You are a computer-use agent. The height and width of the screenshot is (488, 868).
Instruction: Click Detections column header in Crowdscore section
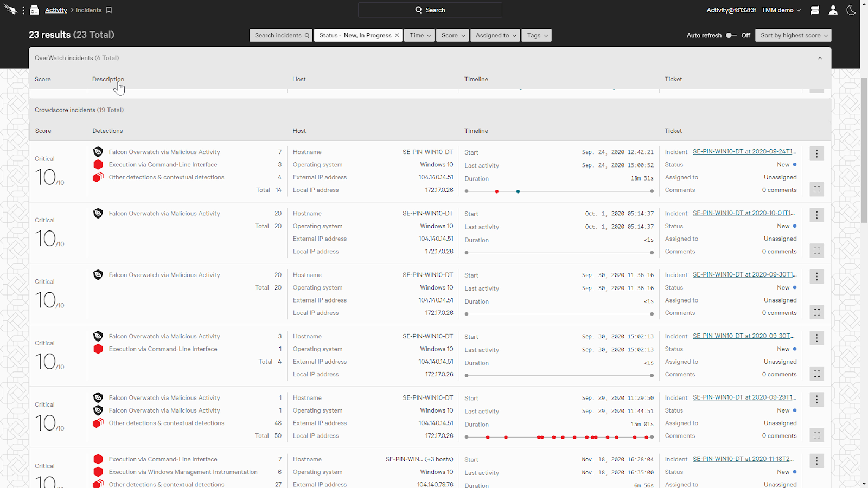pos(107,131)
